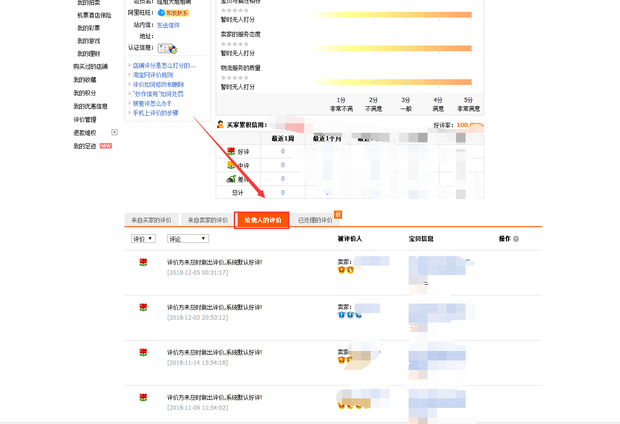Screen dimensions: 620x424
Task: Click the flower icon on 2018-11-09 review
Action: click(x=143, y=398)
